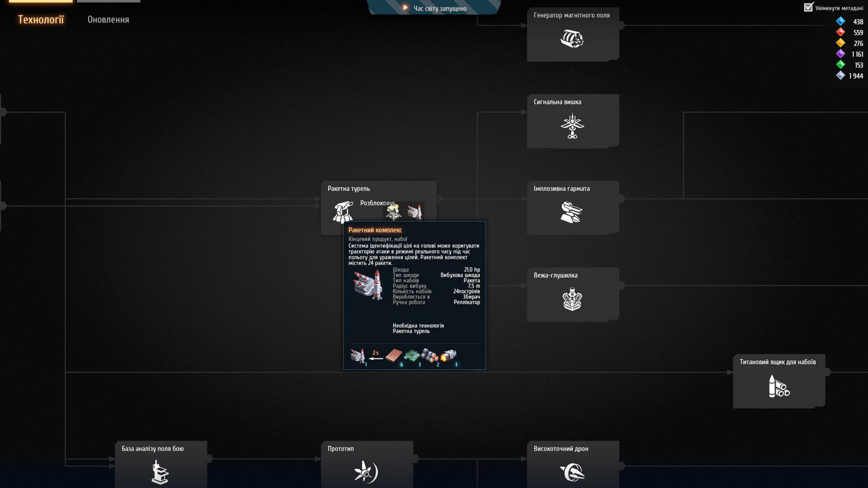
Task: Click the Ракетний комплекс tooltip heading
Action: (375, 230)
